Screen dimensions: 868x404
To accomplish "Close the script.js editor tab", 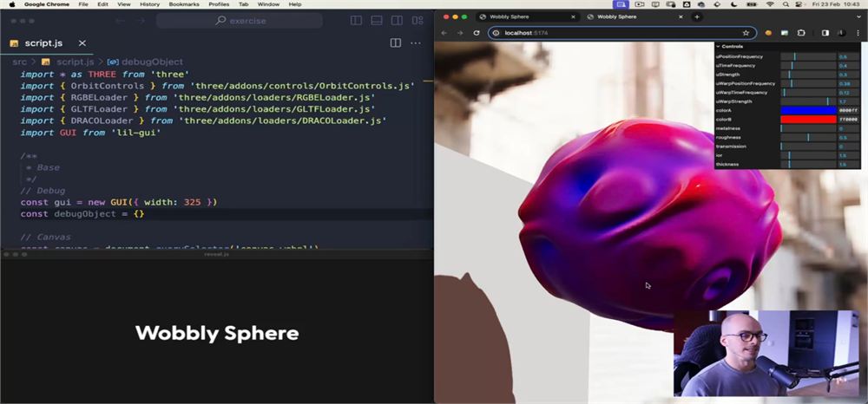I will click(82, 43).
